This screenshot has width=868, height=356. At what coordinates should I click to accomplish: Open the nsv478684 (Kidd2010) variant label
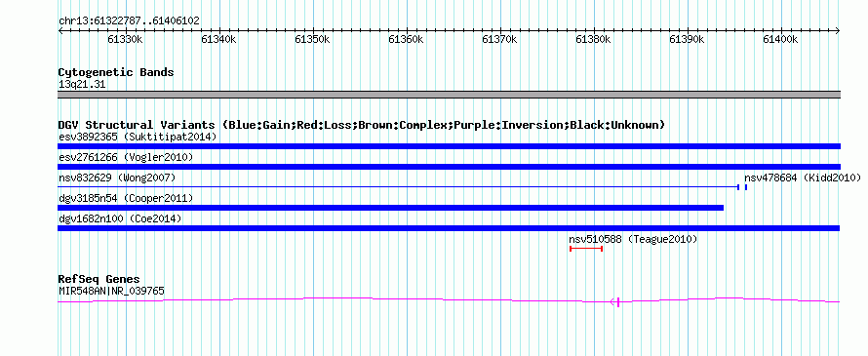803,178
